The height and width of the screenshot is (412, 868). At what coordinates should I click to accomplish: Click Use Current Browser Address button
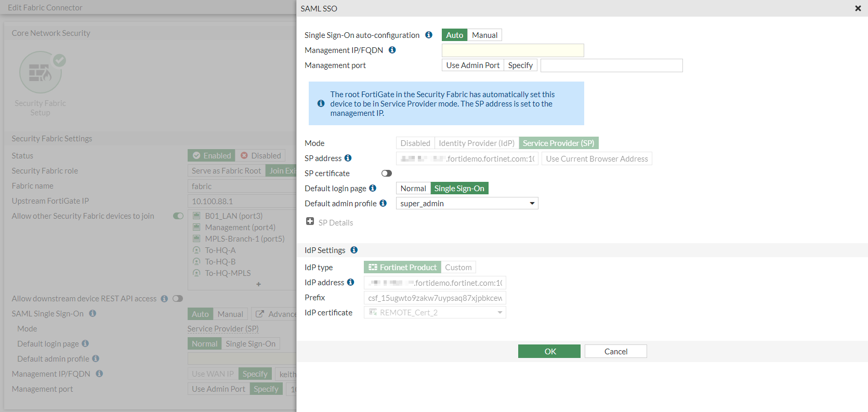coord(597,158)
